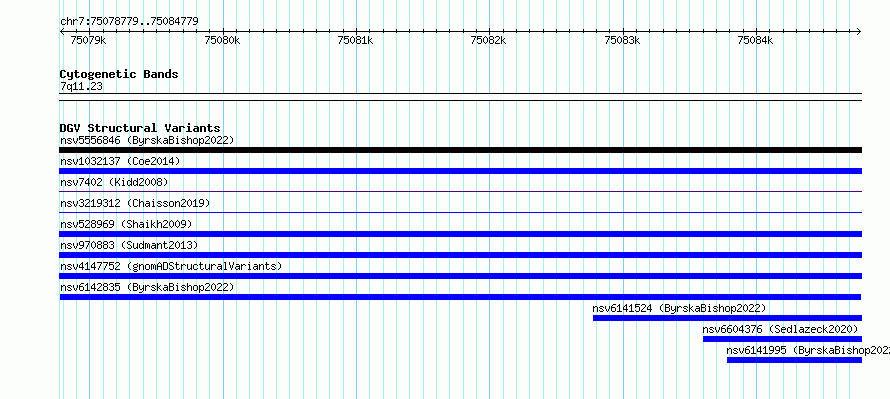This screenshot has height=399, width=890.
Task: Open nsv1032137 (Coe2014) variant label
Action: [x=120, y=161]
